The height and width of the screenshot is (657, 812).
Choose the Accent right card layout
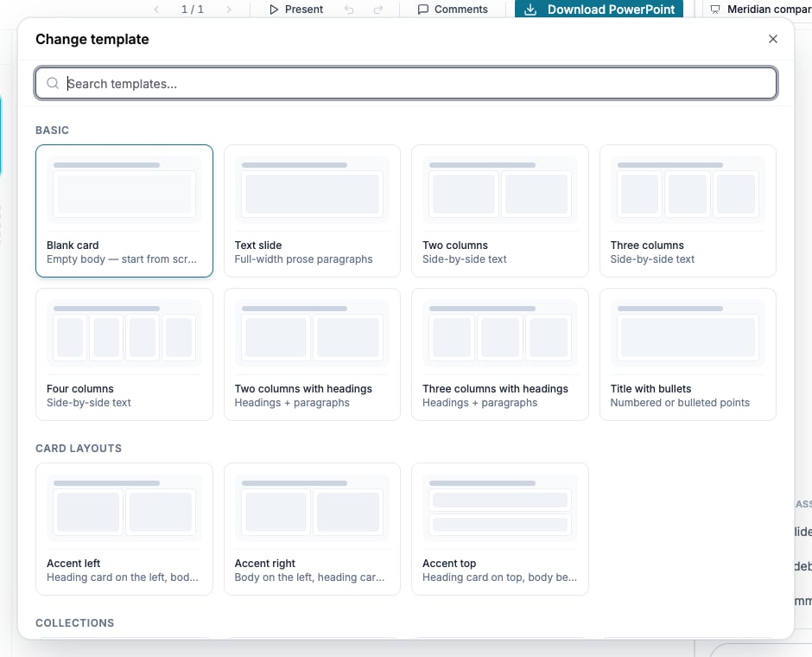point(312,529)
